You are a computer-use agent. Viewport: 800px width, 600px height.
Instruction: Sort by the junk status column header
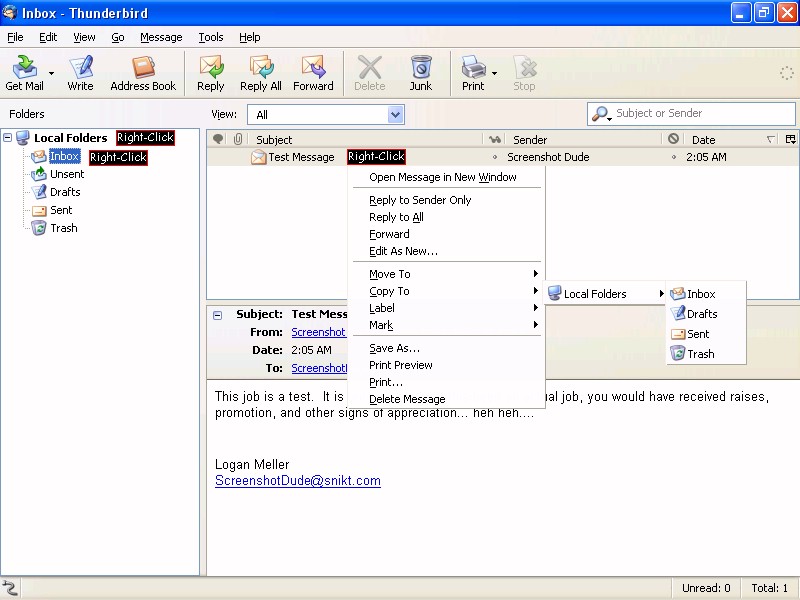pyautogui.click(x=673, y=139)
